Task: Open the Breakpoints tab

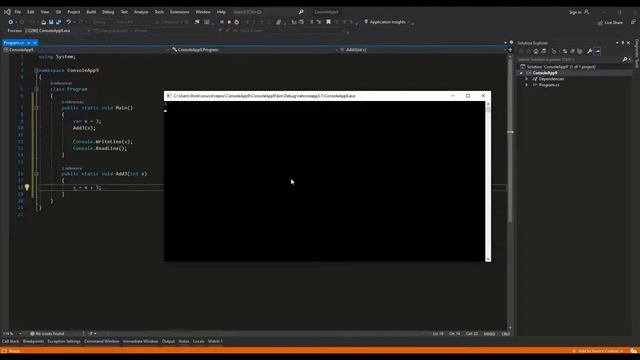Action: click(x=33, y=341)
